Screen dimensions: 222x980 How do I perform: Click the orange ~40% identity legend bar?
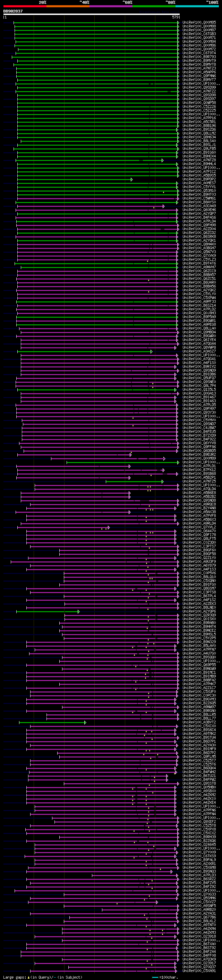click(68, 6)
